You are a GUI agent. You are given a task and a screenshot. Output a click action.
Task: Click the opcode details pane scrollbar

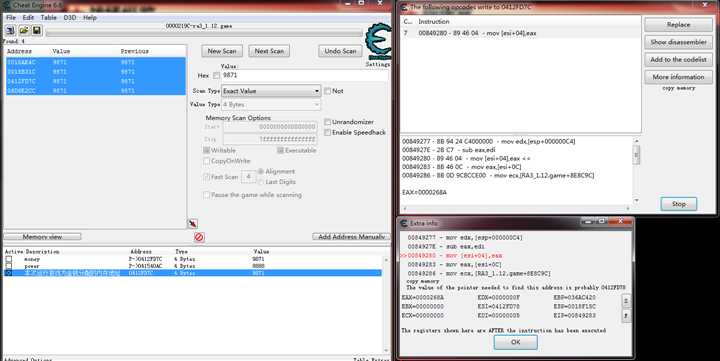click(x=636, y=170)
